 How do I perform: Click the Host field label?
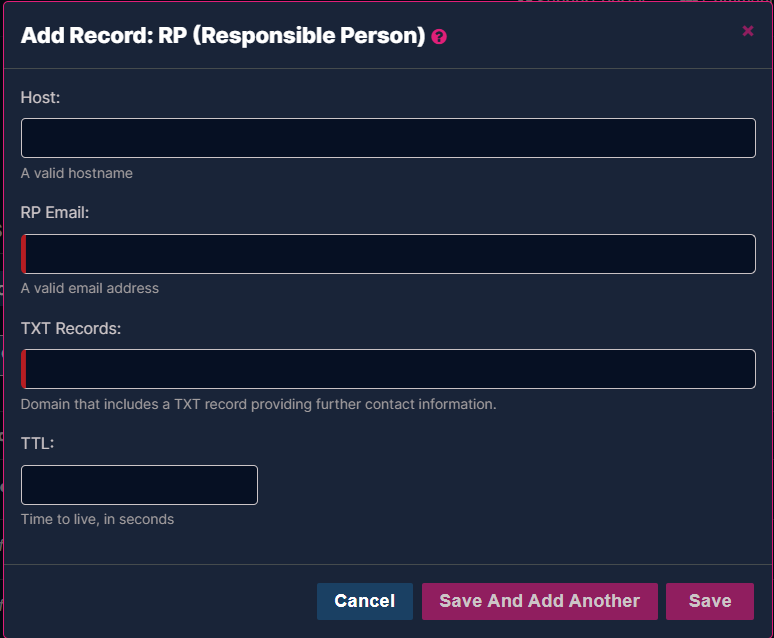[x=40, y=97]
